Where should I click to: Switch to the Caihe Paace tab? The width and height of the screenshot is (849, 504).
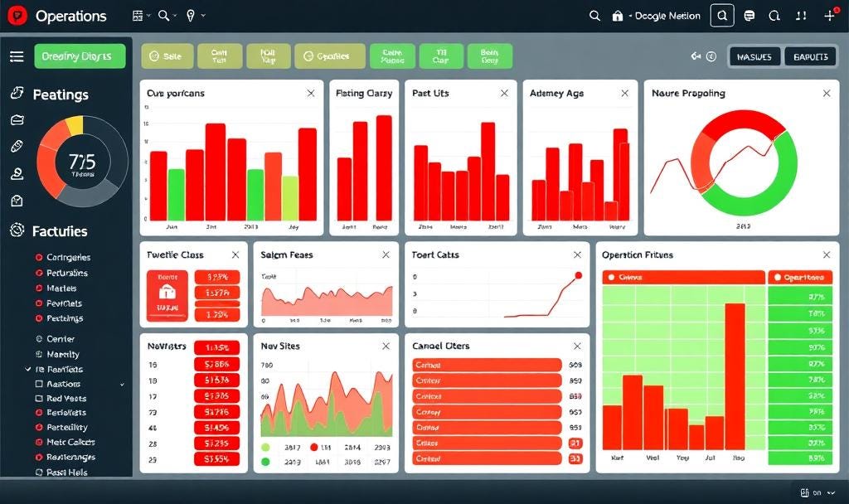coord(392,56)
